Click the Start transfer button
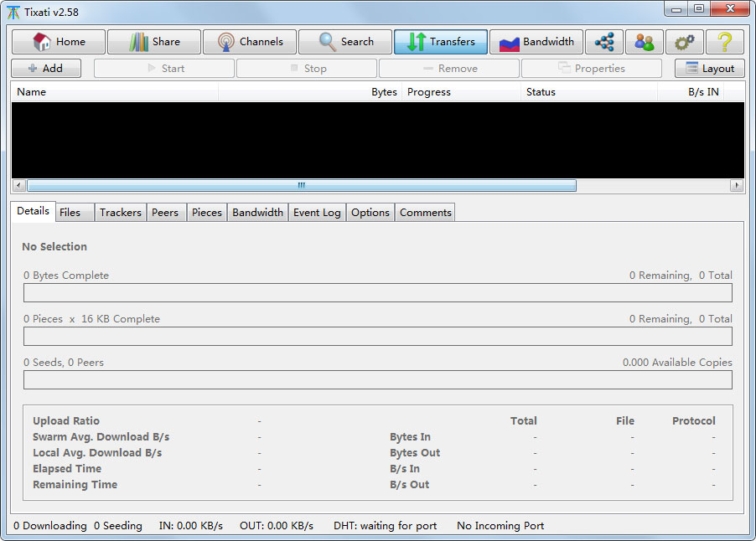 (x=164, y=69)
